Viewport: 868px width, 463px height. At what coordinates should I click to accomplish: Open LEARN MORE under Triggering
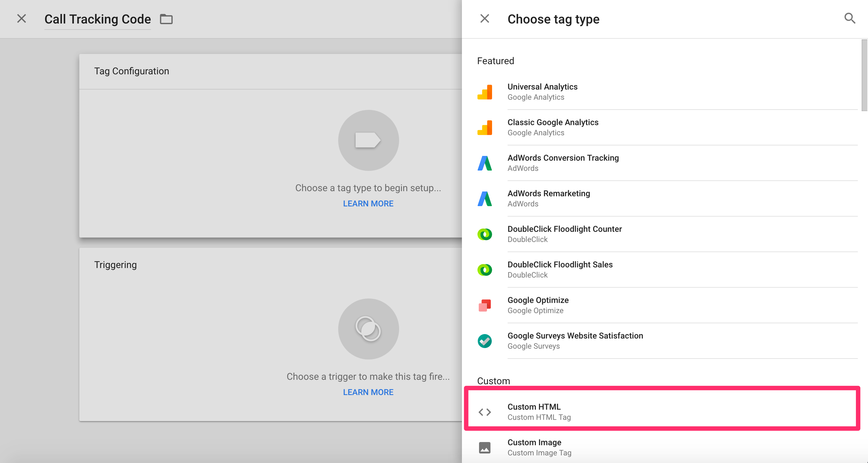[368, 392]
